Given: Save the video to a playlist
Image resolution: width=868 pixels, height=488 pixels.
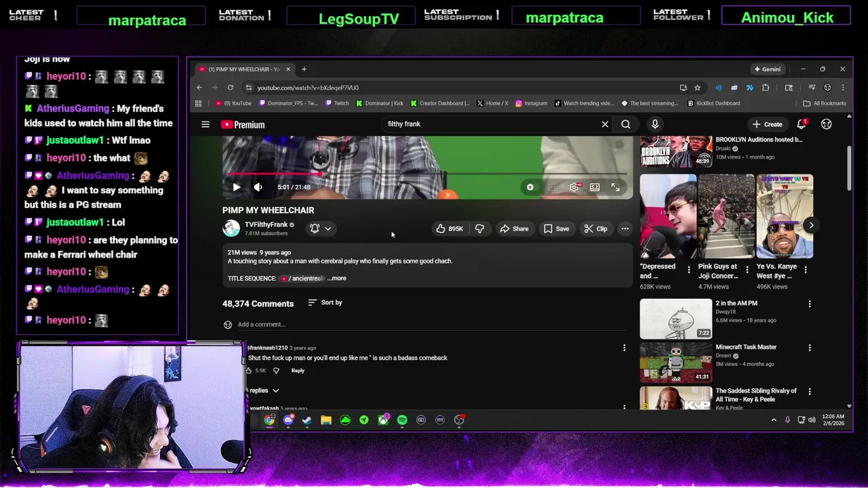Looking at the screenshot, I should click(556, 229).
